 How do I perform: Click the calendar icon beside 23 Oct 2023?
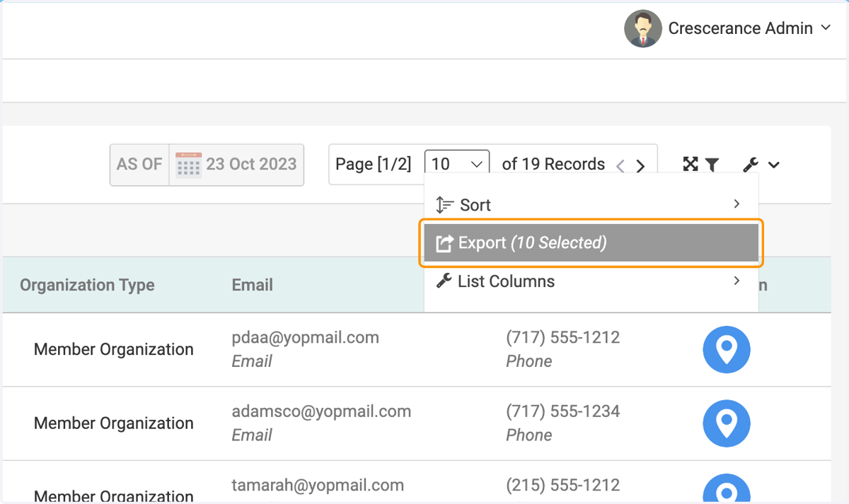(x=189, y=165)
